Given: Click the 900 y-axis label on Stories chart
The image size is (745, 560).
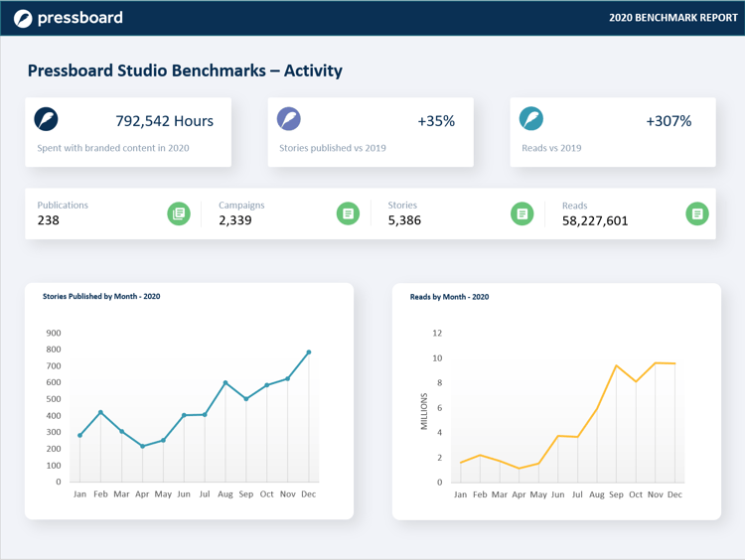Looking at the screenshot, I should coord(54,333).
